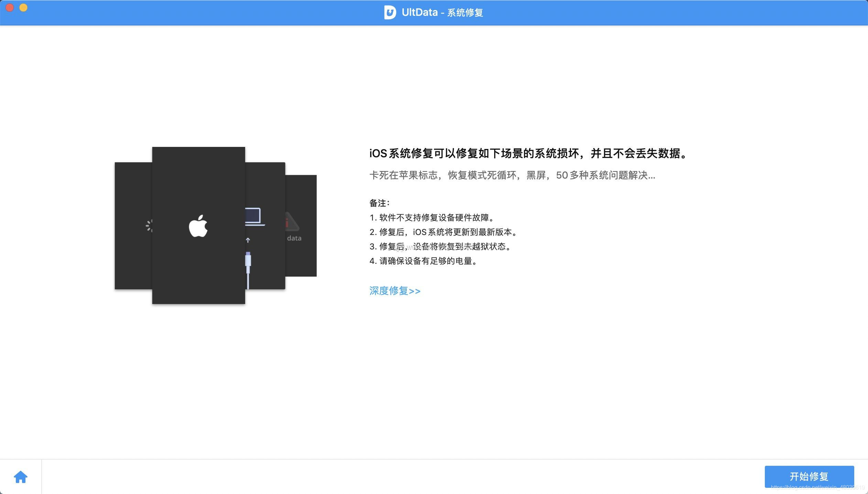Open the 深度修复>> link
This screenshot has width=868, height=494.
tap(395, 291)
